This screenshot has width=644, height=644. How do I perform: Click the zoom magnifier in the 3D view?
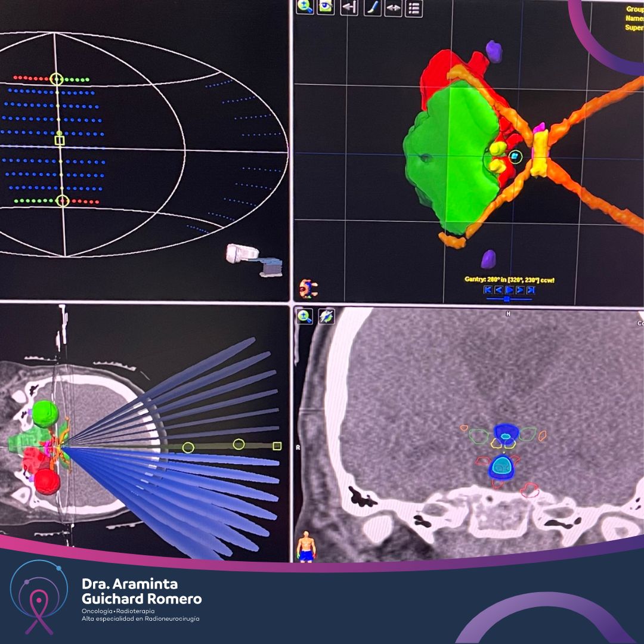(305, 7)
